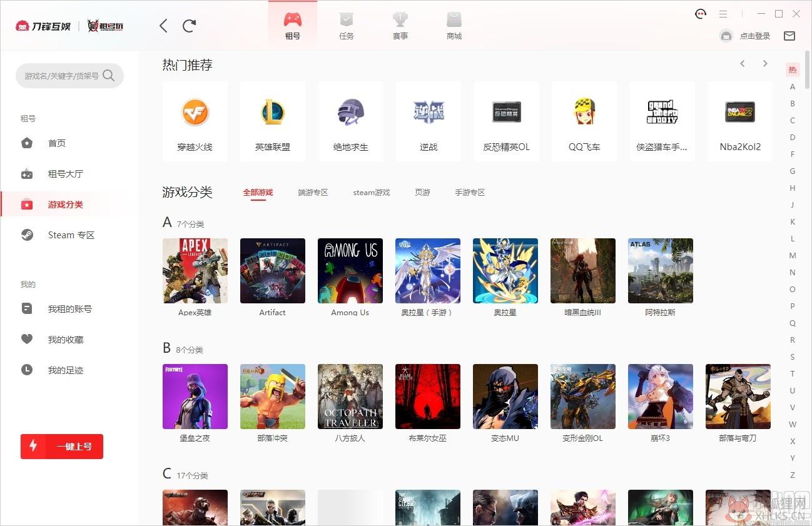
Task: Open 绝地求生 game card
Action: [x=351, y=121]
